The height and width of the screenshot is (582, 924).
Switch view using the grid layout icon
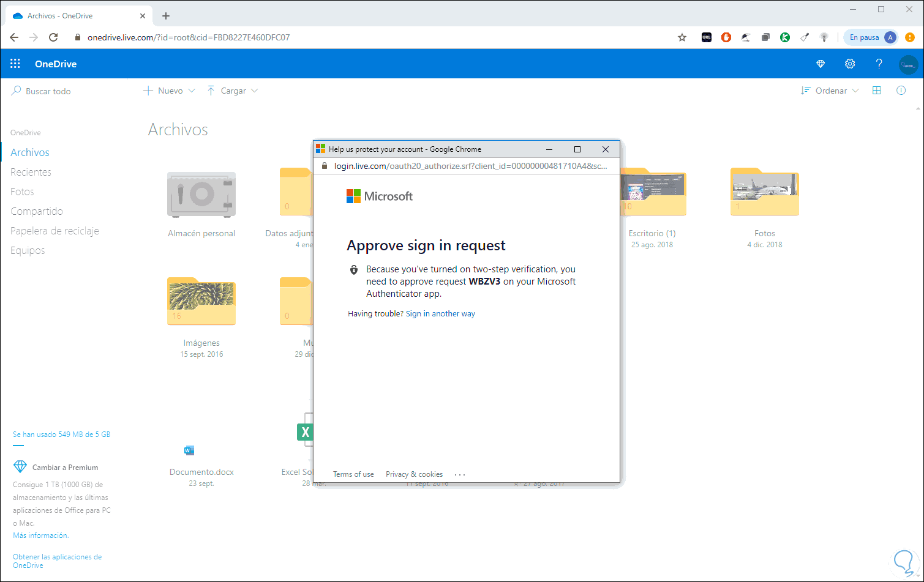point(877,91)
